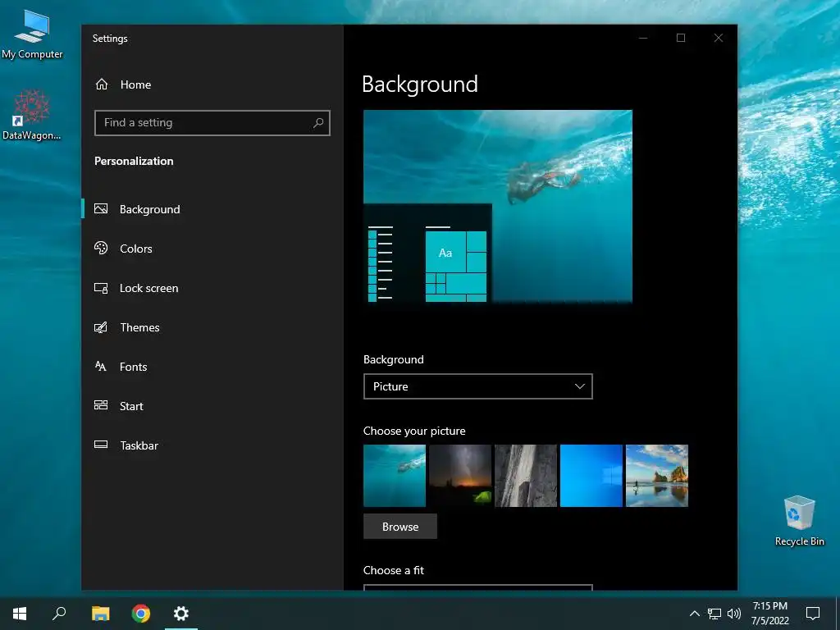840x630 pixels.
Task: Click the Start tiles icon in sidebar
Action: pos(101,405)
